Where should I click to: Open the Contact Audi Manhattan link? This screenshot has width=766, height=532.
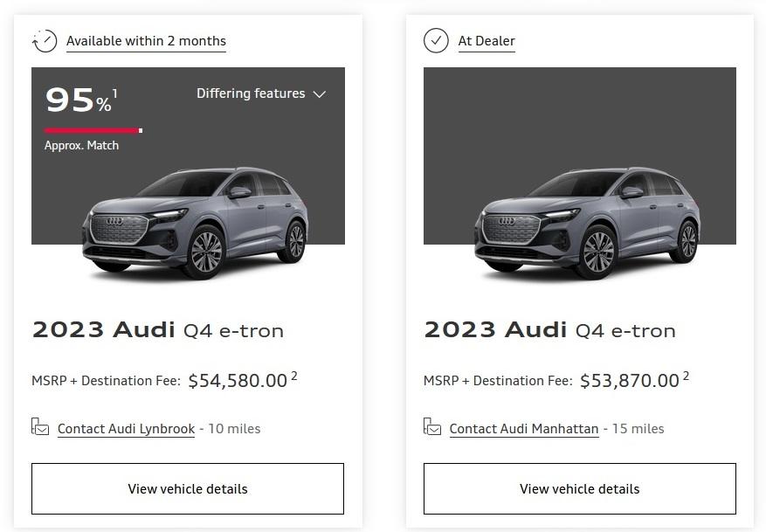pos(524,429)
